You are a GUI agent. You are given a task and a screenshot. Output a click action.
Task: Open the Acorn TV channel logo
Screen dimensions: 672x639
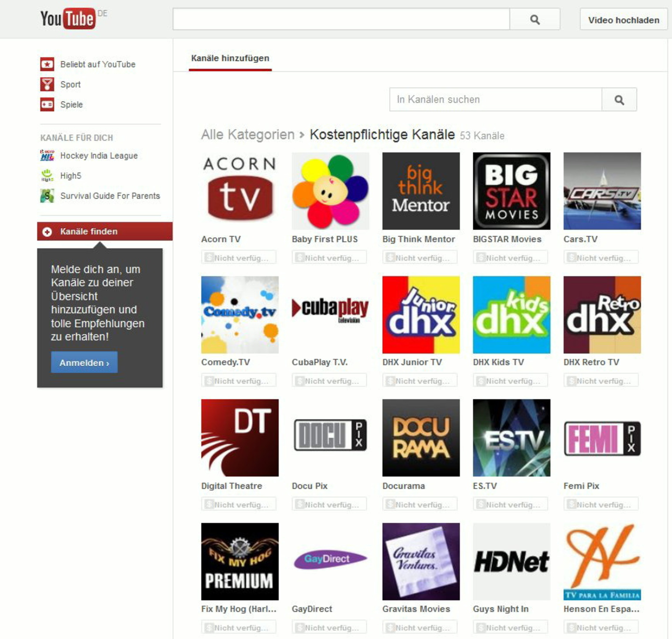pyautogui.click(x=240, y=191)
